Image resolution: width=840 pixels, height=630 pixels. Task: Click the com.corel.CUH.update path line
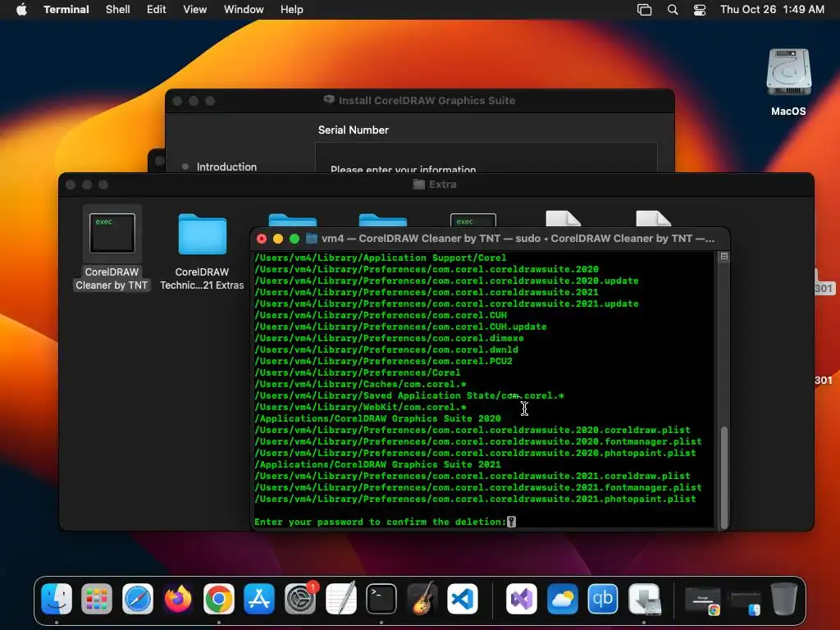coord(400,326)
